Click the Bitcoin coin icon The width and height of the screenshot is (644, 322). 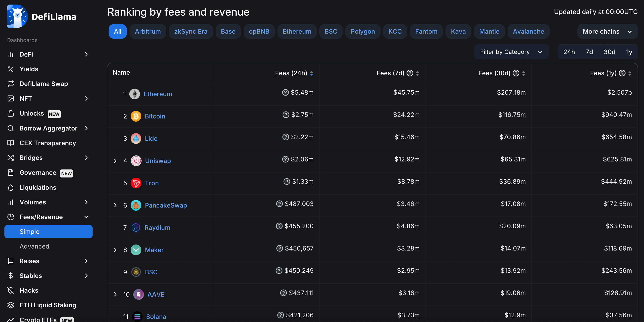pyautogui.click(x=136, y=116)
